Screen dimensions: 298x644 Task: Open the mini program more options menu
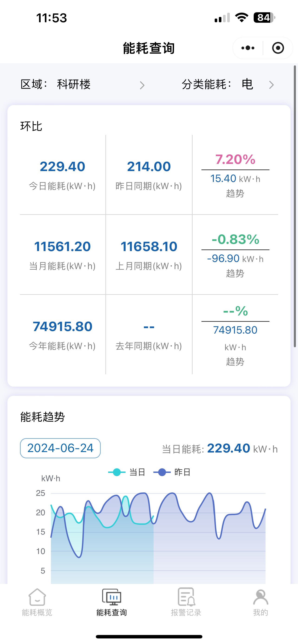[248, 48]
